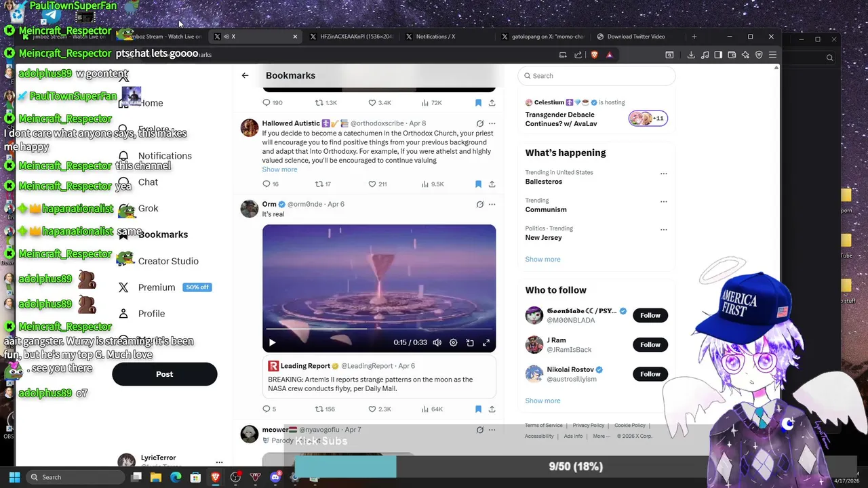Open Brave Wallet icon
Screen dimensions: 868x488
[732, 55]
